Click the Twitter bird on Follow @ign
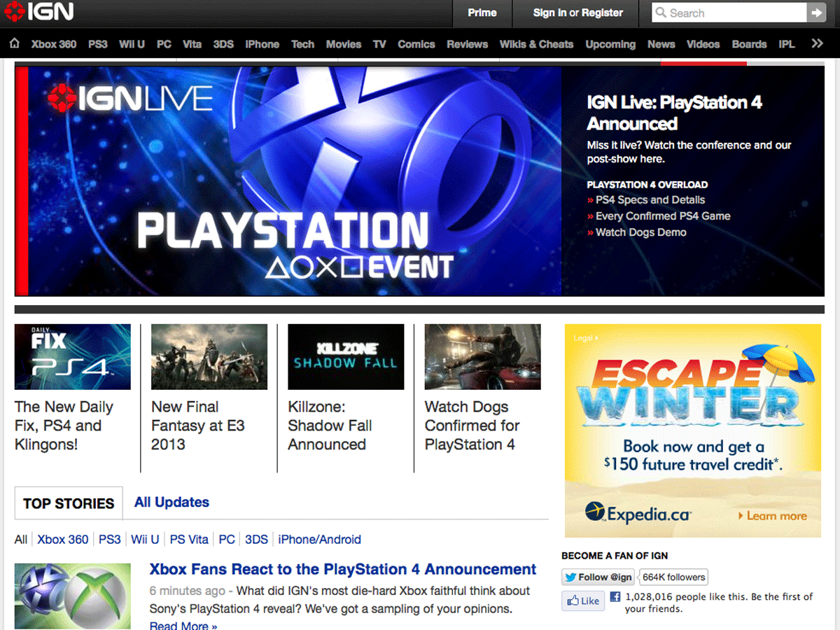The image size is (840, 630). [x=571, y=577]
